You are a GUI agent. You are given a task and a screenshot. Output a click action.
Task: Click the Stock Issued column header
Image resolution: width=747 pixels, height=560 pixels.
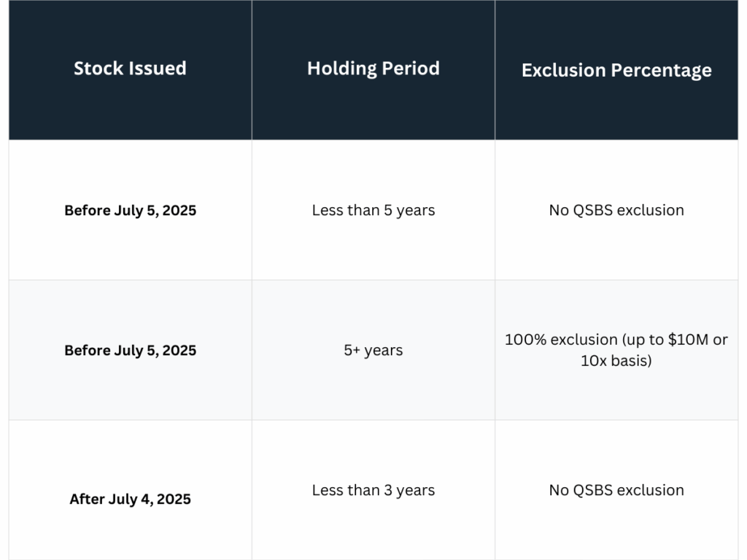click(130, 69)
